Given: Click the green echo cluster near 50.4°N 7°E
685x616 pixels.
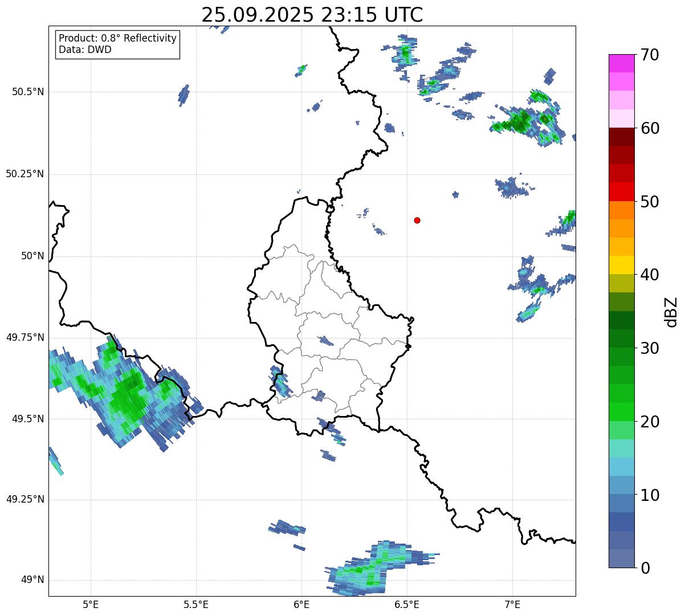Looking at the screenshot, I should [x=527, y=119].
